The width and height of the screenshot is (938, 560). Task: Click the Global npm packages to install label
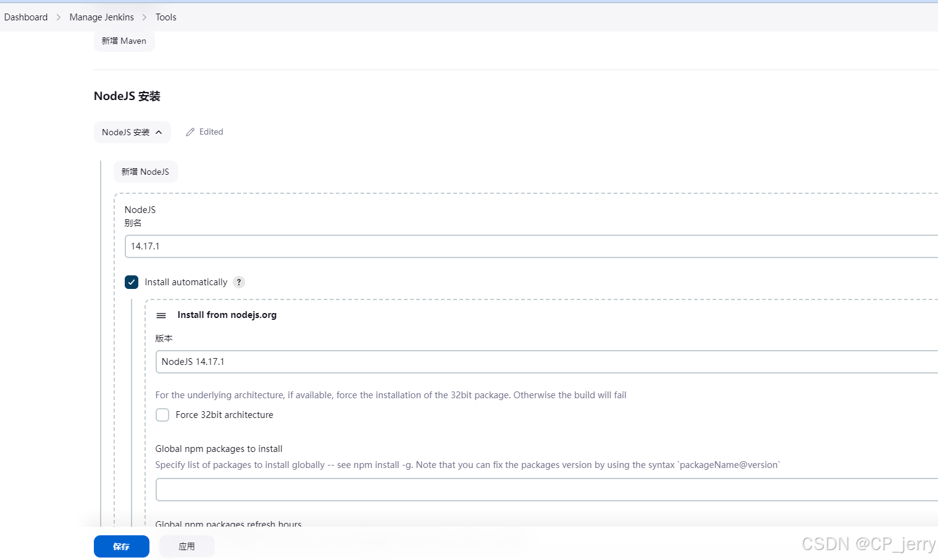click(x=219, y=449)
